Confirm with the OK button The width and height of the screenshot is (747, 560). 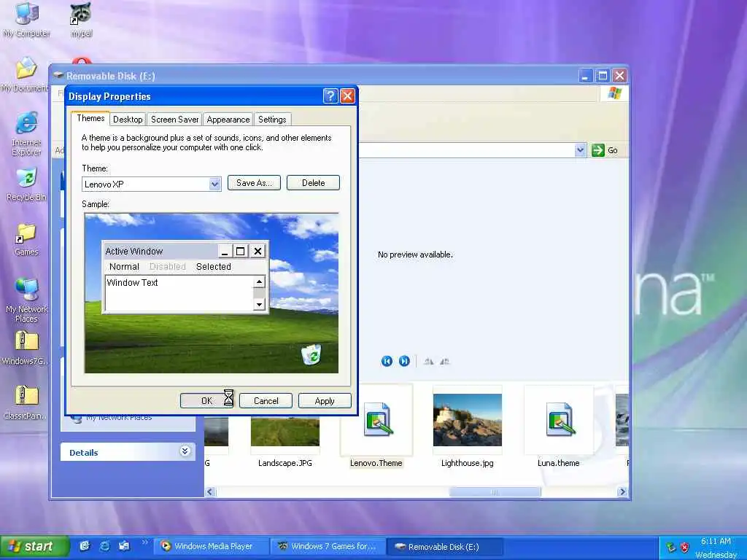pos(206,401)
